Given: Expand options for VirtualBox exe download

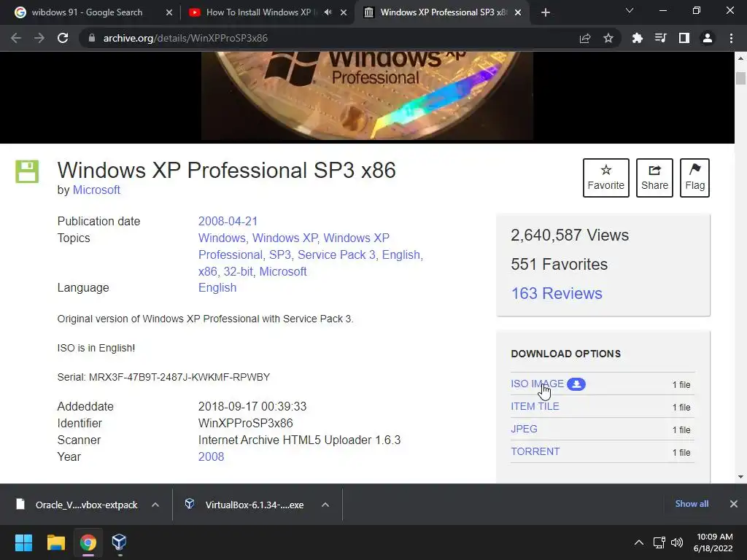Looking at the screenshot, I should (325, 505).
